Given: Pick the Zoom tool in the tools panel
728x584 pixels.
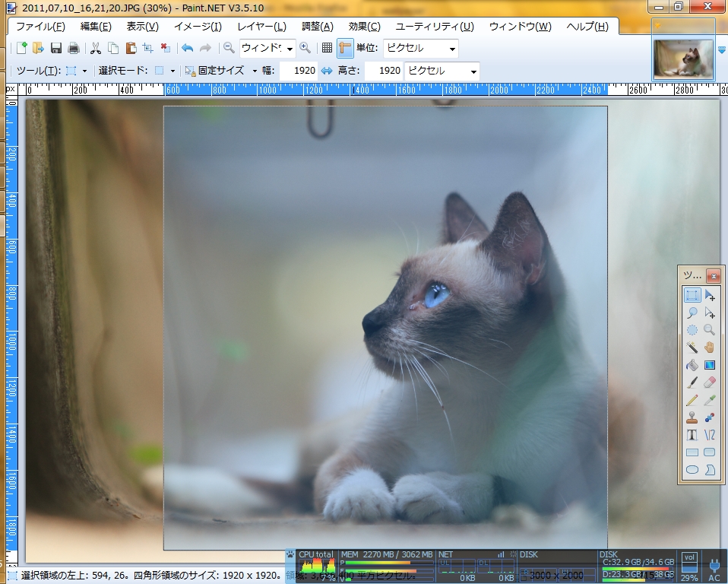Looking at the screenshot, I should point(710,330).
